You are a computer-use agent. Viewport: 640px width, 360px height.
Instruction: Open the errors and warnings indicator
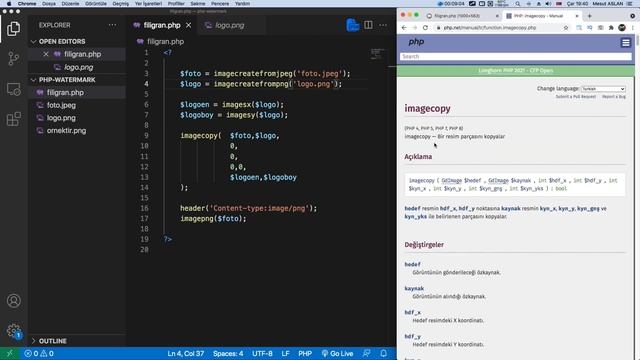pos(39,353)
